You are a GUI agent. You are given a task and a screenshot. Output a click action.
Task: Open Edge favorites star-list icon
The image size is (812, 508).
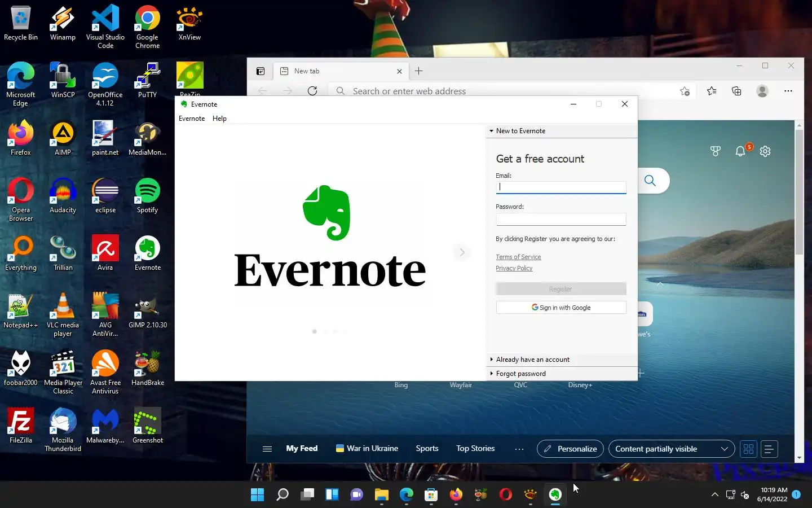[x=712, y=91]
